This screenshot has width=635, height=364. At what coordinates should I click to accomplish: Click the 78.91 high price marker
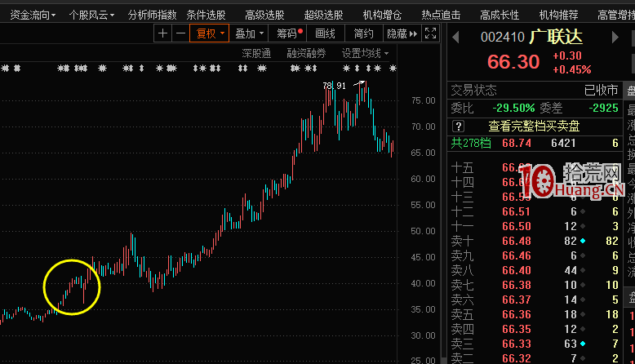[334, 86]
